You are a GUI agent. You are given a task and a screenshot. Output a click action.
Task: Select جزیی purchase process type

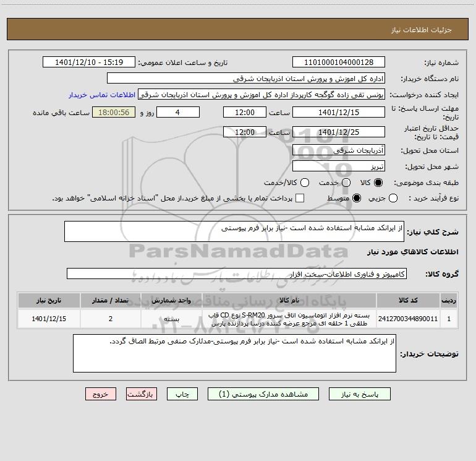(393, 199)
